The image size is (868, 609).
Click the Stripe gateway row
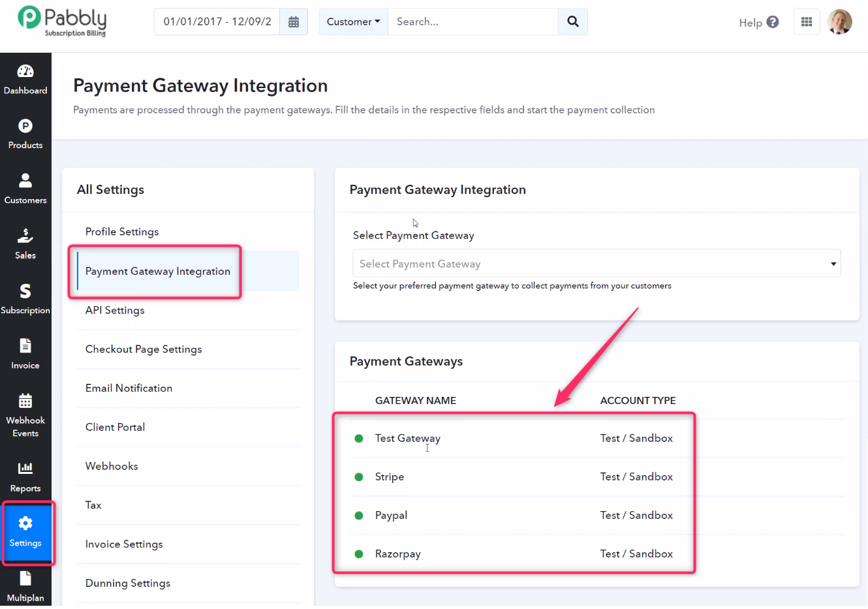click(x=390, y=477)
